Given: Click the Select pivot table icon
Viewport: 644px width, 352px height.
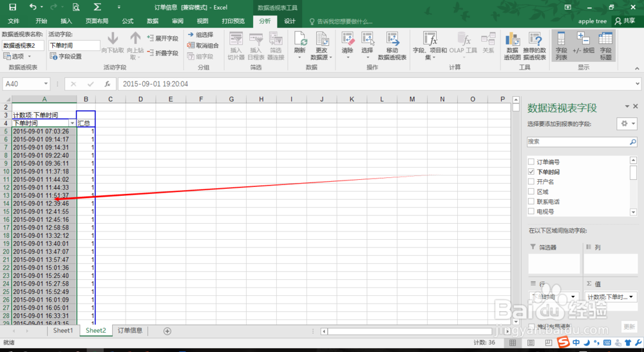Looking at the screenshot, I should [367, 39].
